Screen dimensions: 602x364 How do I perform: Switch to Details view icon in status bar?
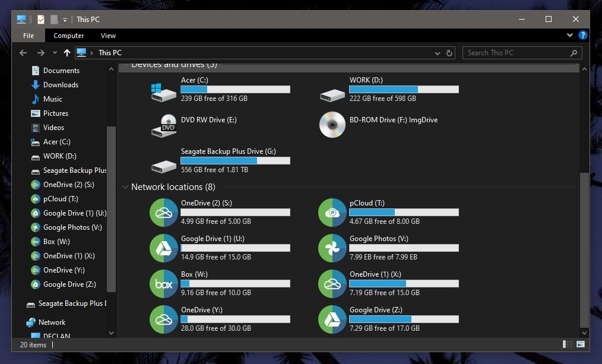click(568, 344)
